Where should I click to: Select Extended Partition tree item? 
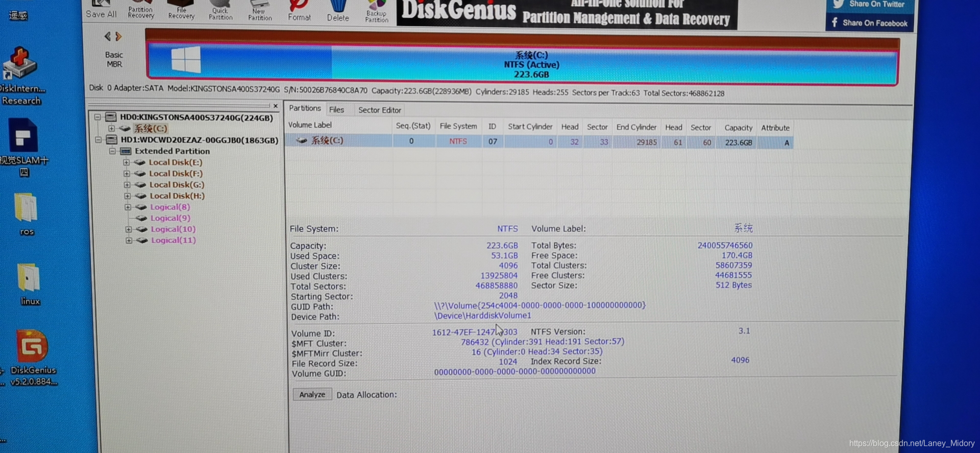[x=172, y=151]
